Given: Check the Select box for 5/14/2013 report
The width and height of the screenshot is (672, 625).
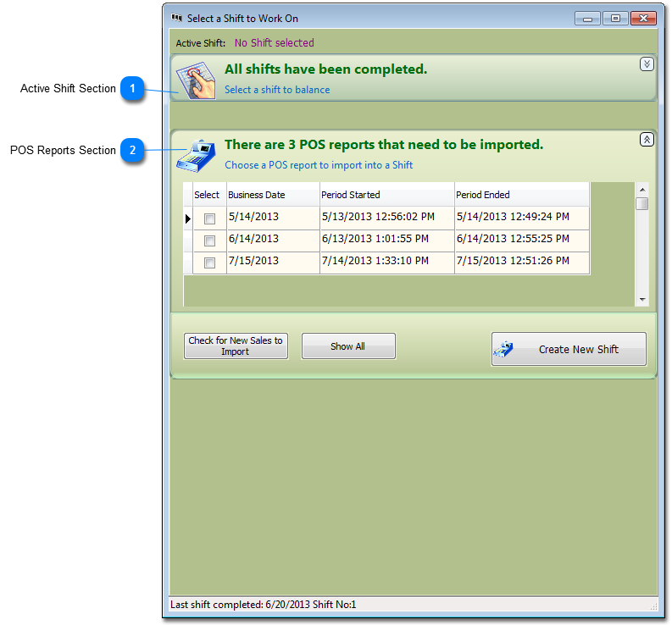Looking at the screenshot, I should [210, 218].
